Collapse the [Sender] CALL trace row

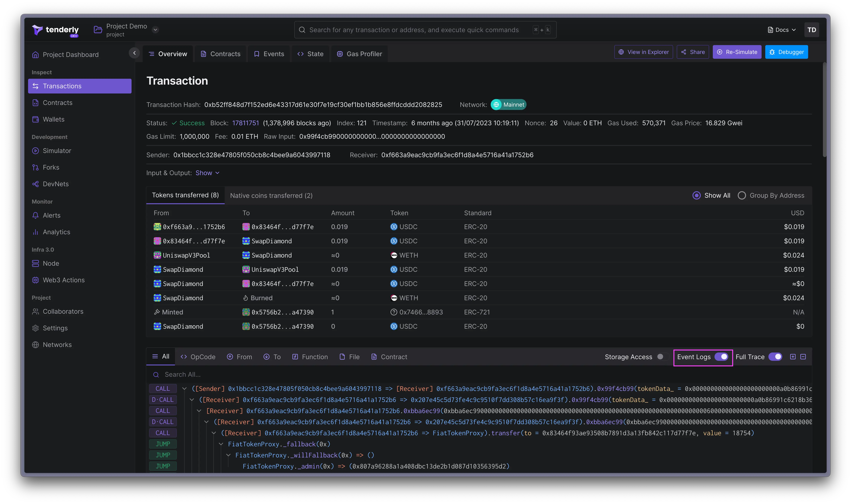(x=184, y=389)
